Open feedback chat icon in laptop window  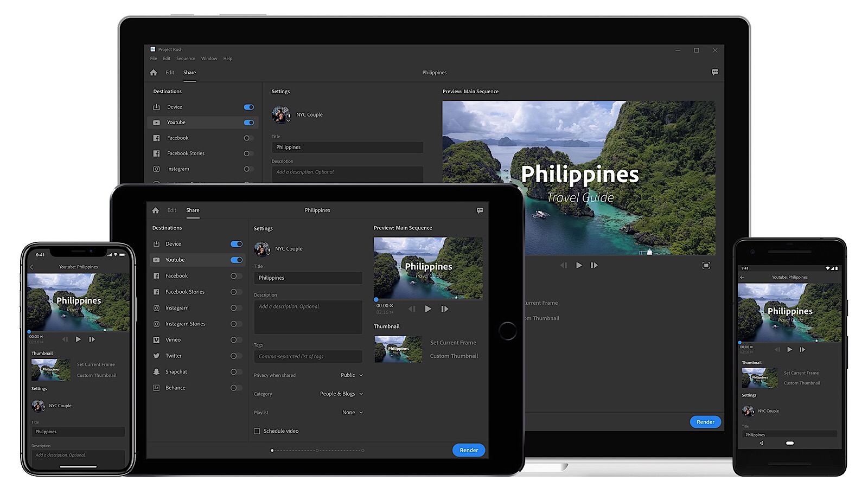715,72
